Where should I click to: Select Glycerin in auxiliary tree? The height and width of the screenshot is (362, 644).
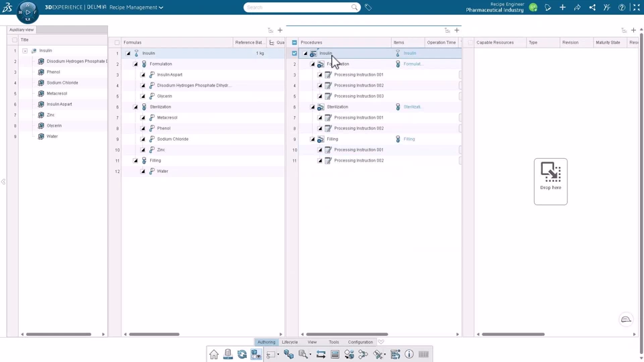coord(54,125)
